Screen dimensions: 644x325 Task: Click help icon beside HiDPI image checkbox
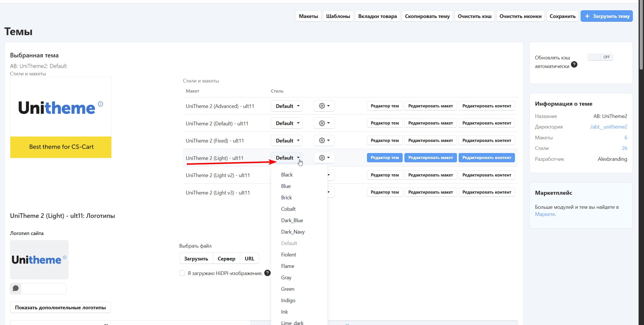point(267,273)
